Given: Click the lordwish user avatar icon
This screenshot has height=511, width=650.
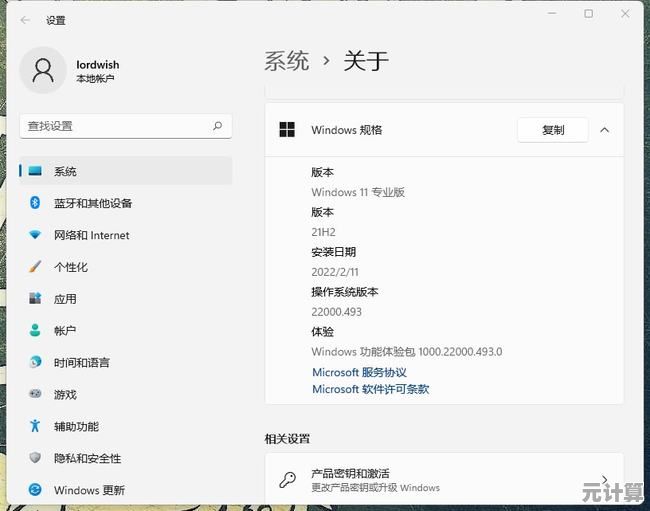Looking at the screenshot, I should [43, 70].
